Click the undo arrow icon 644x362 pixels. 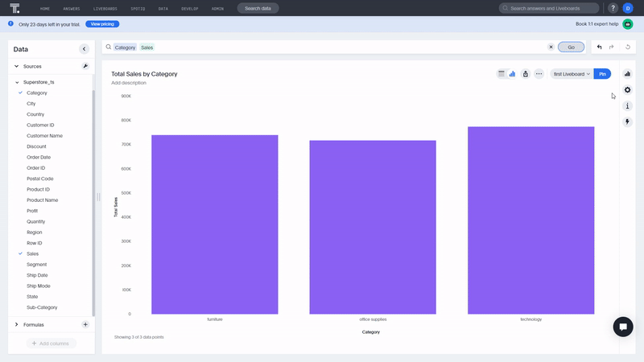point(599,47)
